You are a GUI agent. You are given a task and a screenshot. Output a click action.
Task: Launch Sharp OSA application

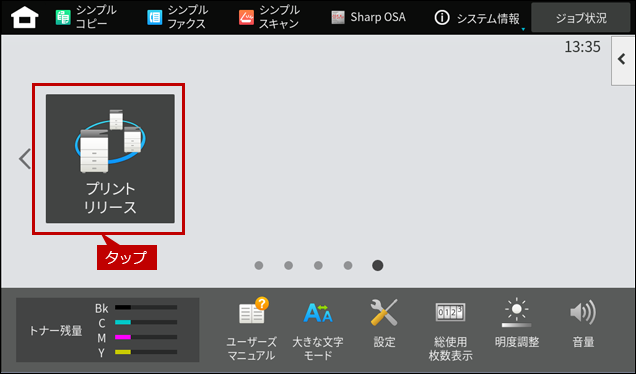point(368,17)
